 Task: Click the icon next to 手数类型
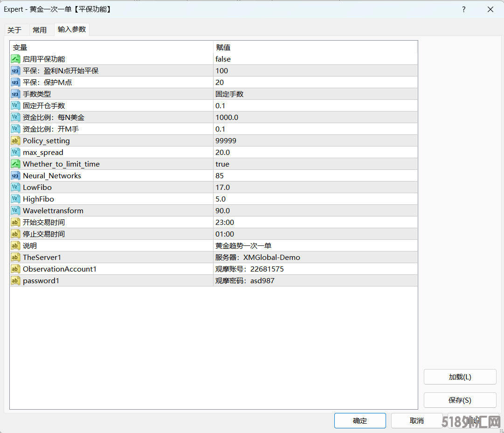pos(15,94)
